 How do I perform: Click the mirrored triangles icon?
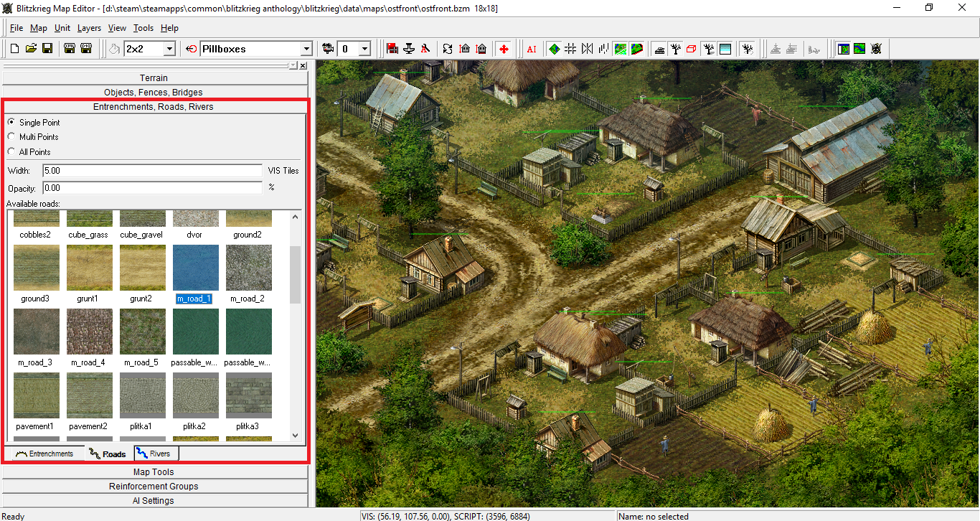click(x=588, y=49)
